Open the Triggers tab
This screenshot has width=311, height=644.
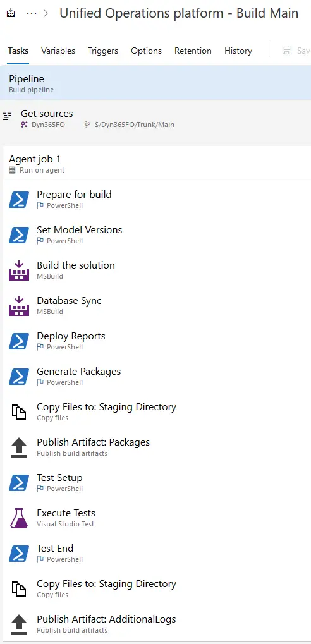pos(102,51)
